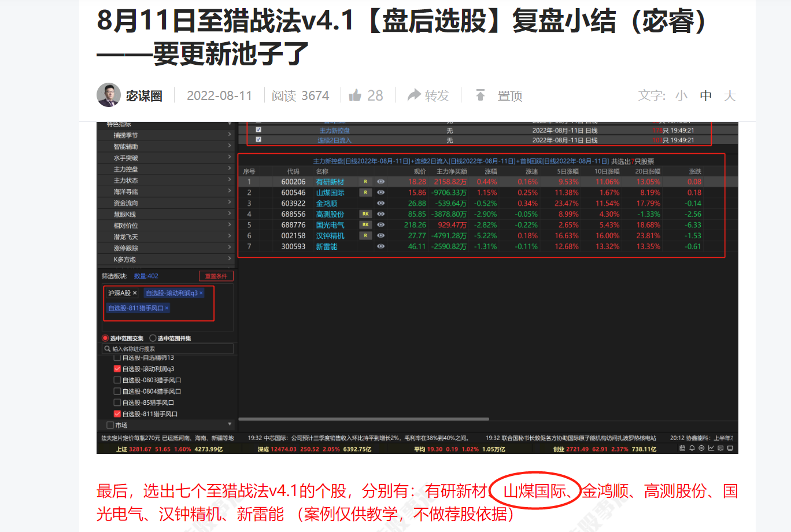Toggle eye icon for 有研新材 row

point(381,182)
